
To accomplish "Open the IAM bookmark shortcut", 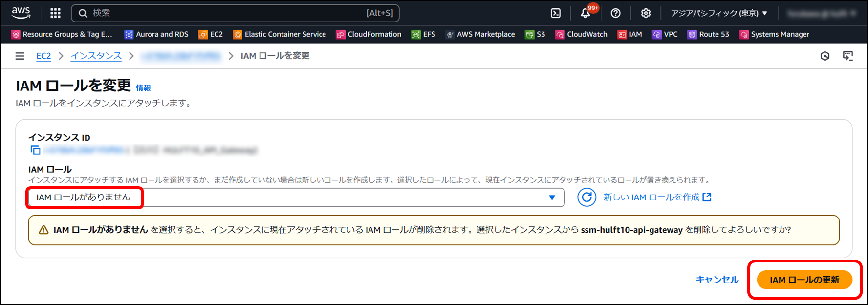I will point(630,34).
